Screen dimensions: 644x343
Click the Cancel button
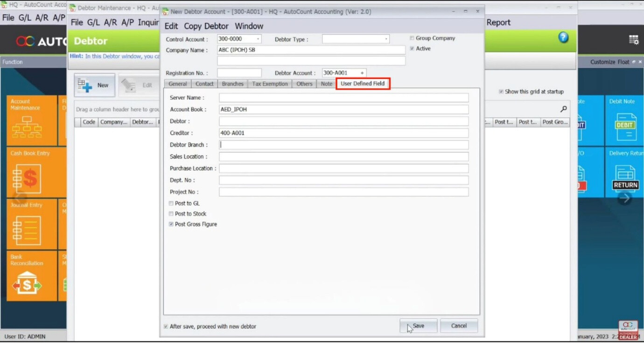pos(458,326)
